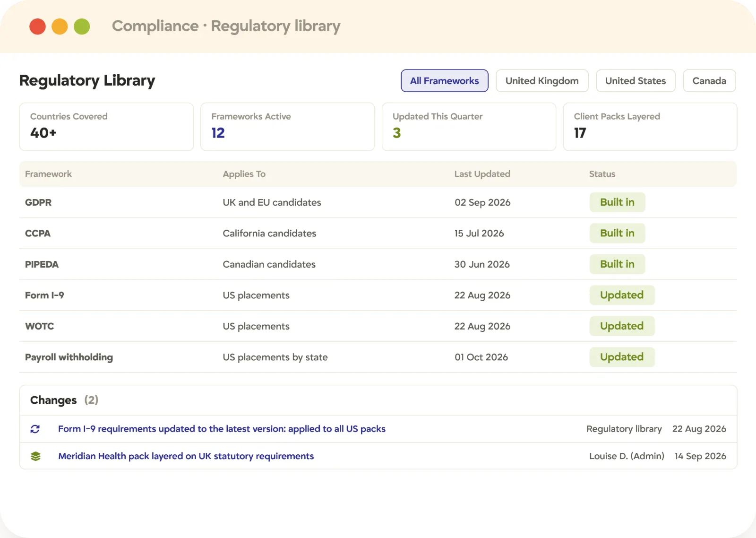
Task: Select the CCPA framework name
Action: 38,233
